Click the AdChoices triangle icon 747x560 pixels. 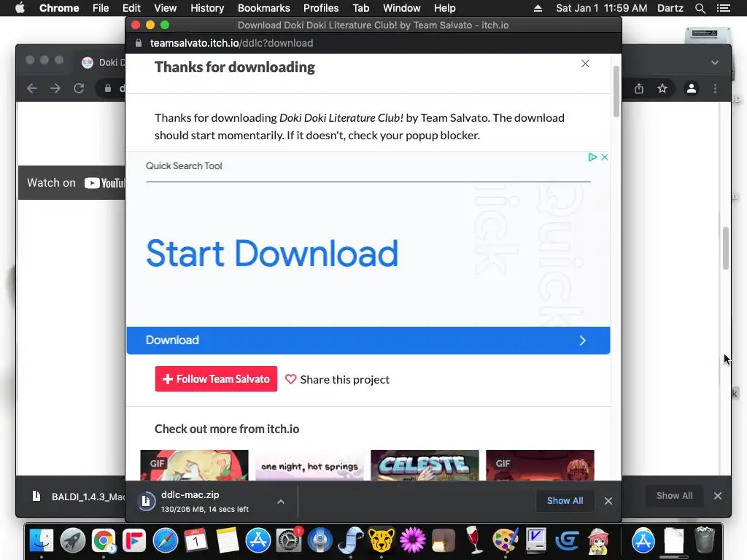592,157
